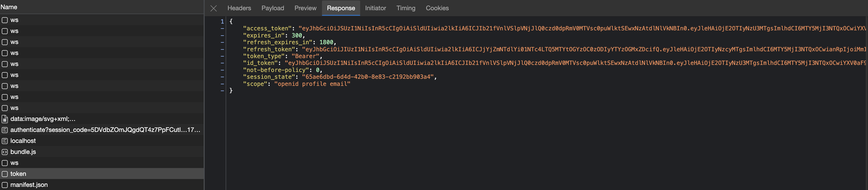Select the localhost document request
Screen dimensions: 868x190
click(23, 141)
